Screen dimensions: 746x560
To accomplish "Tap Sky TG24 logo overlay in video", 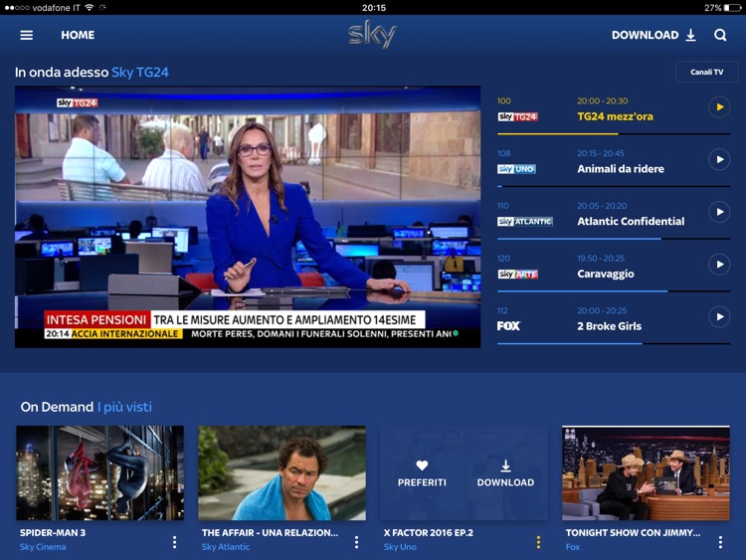I will point(77,102).
